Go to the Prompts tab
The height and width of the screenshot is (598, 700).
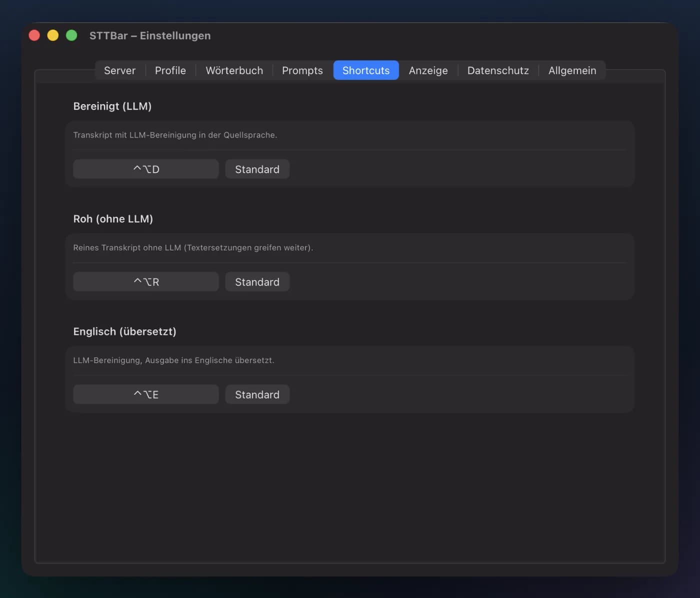click(x=302, y=71)
